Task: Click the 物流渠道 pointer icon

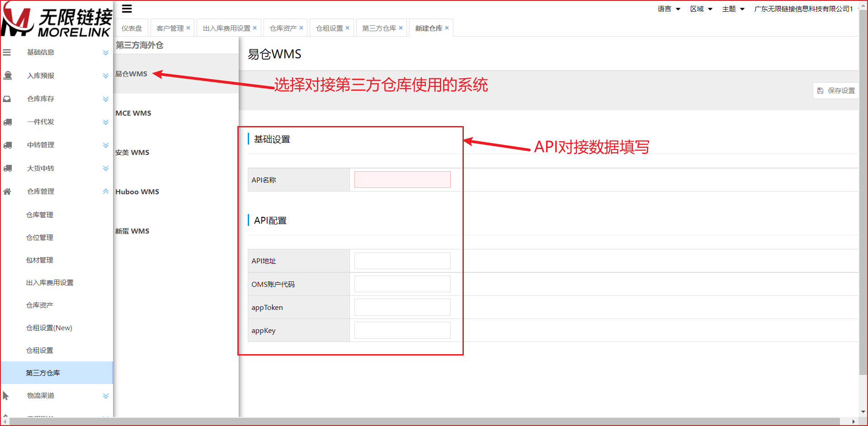Action: (x=6, y=396)
